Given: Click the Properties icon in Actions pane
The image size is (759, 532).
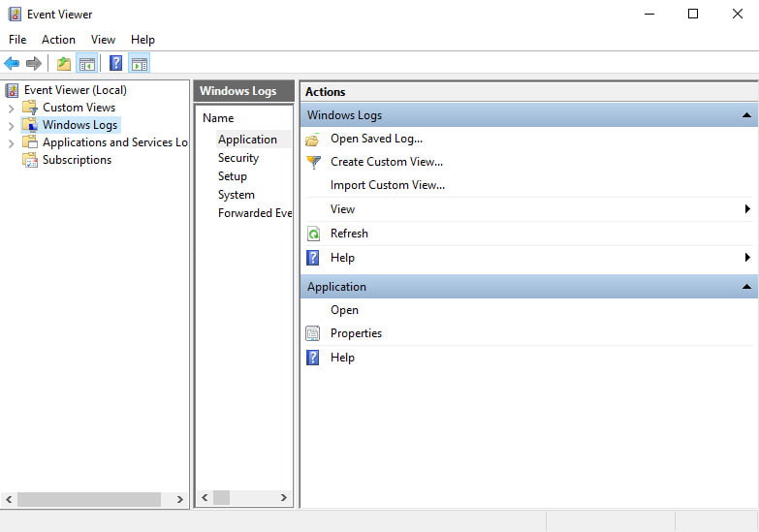Looking at the screenshot, I should pyautogui.click(x=313, y=333).
